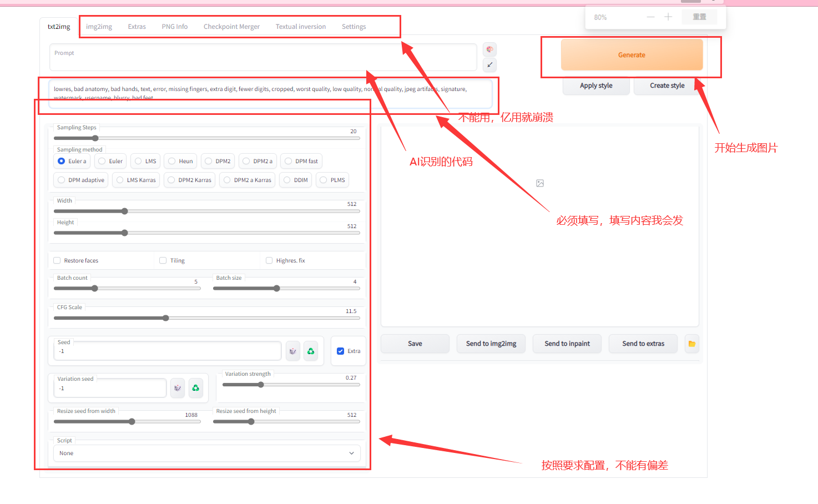Click the Generate button
The width and height of the screenshot is (818, 504).
pos(632,55)
